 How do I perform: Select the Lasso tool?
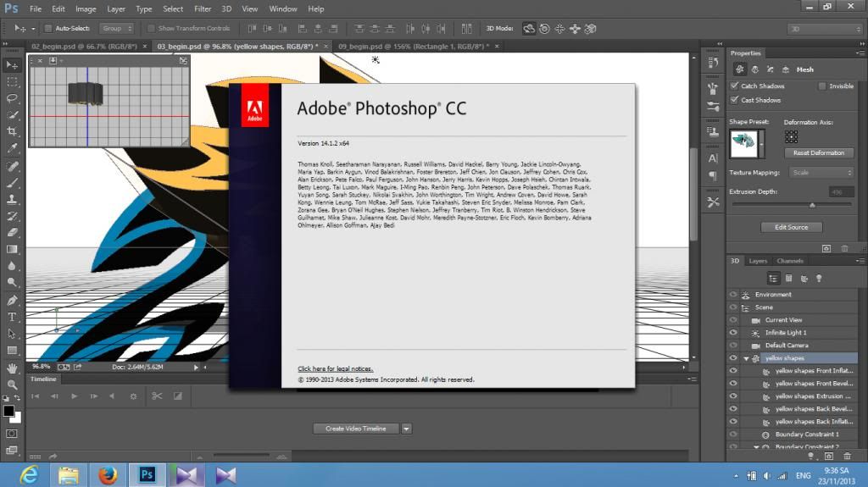point(12,98)
